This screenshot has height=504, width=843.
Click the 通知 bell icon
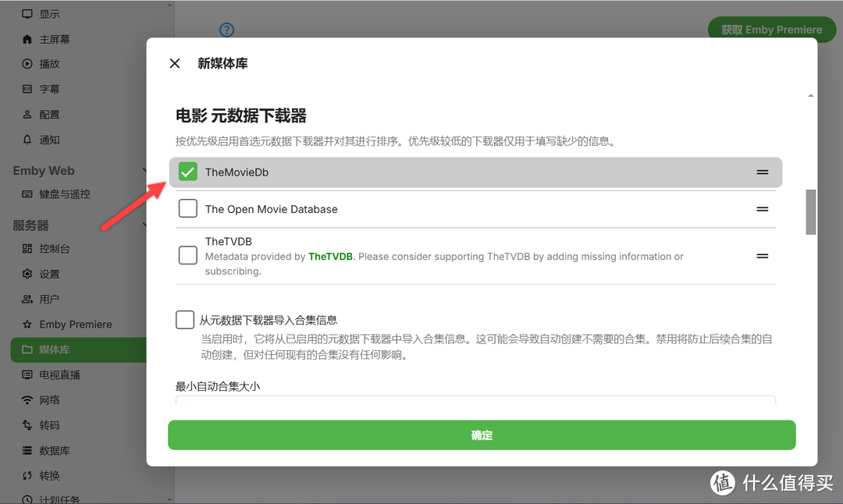27,140
